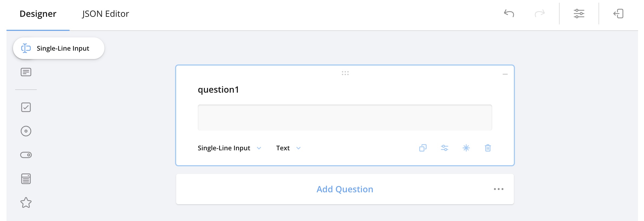Click the Add Question button
The image size is (644, 221).
[x=345, y=189]
